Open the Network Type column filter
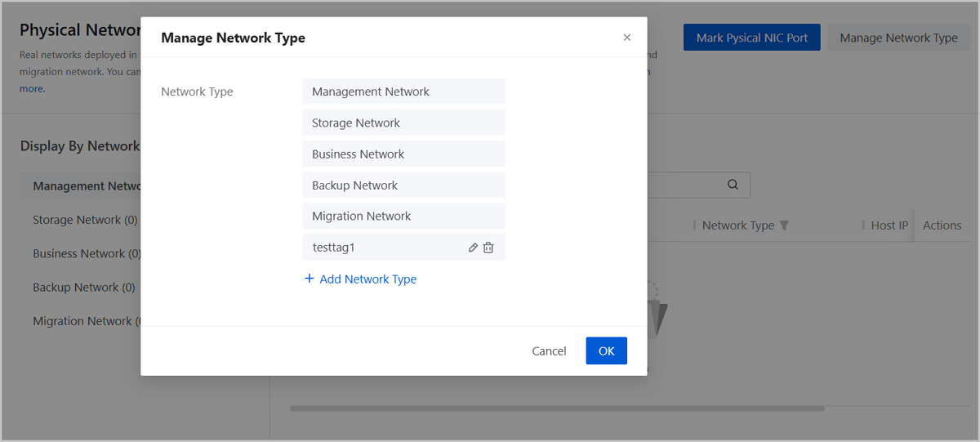Viewport: 980px width, 442px height. coord(784,225)
